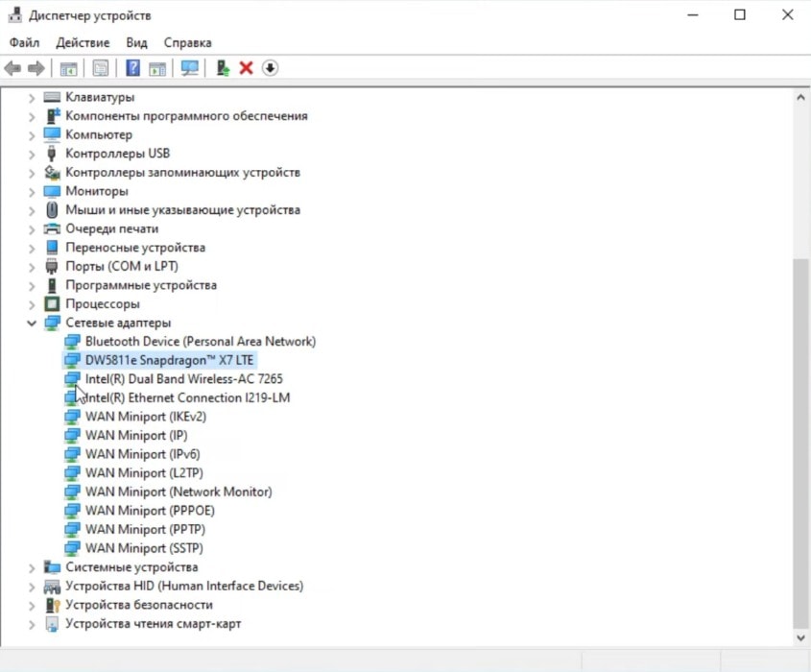The image size is (811, 672).
Task: Click the disable device down-arrow icon
Action: tap(270, 68)
